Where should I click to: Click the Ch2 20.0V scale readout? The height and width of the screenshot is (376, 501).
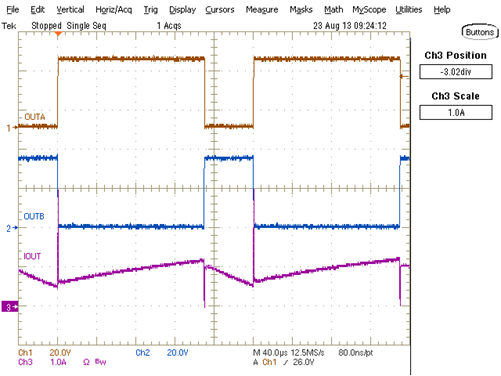[162, 353]
